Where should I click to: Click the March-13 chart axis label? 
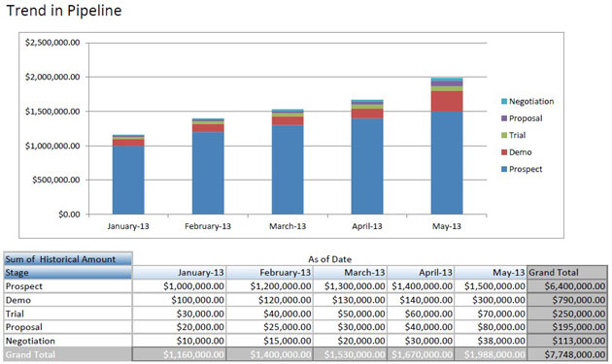[x=288, y=226]
